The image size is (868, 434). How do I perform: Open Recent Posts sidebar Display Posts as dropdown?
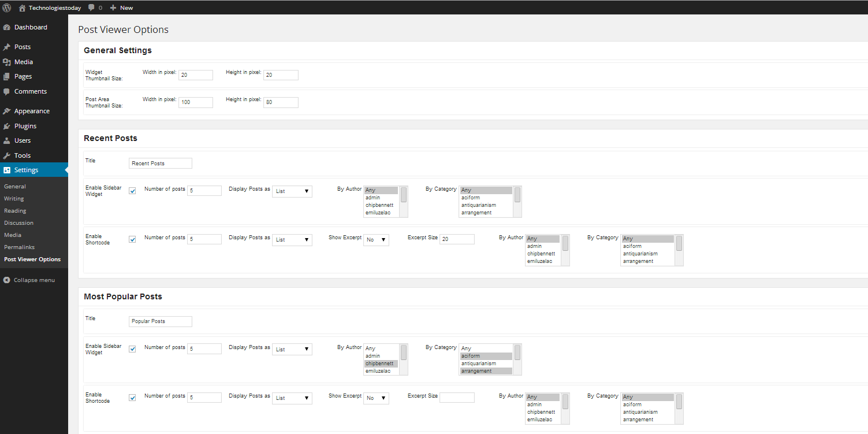click(x=292, y=191)
